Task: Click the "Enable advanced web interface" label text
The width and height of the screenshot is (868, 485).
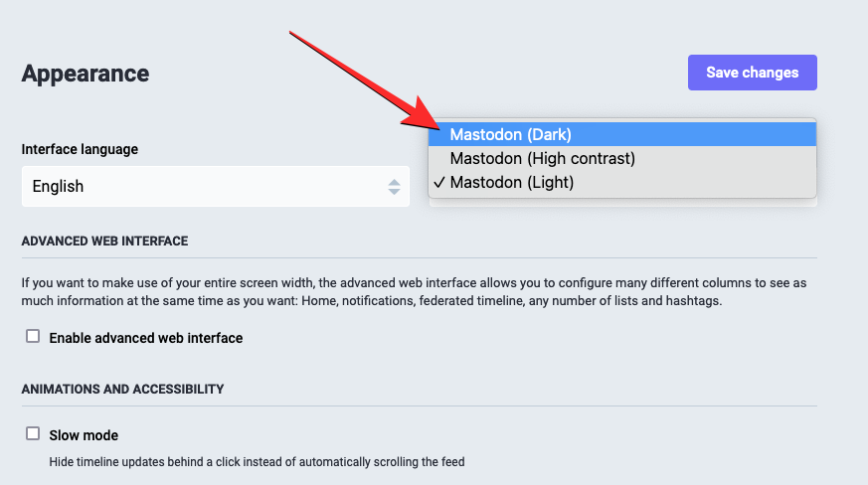Action: (146, 338)
